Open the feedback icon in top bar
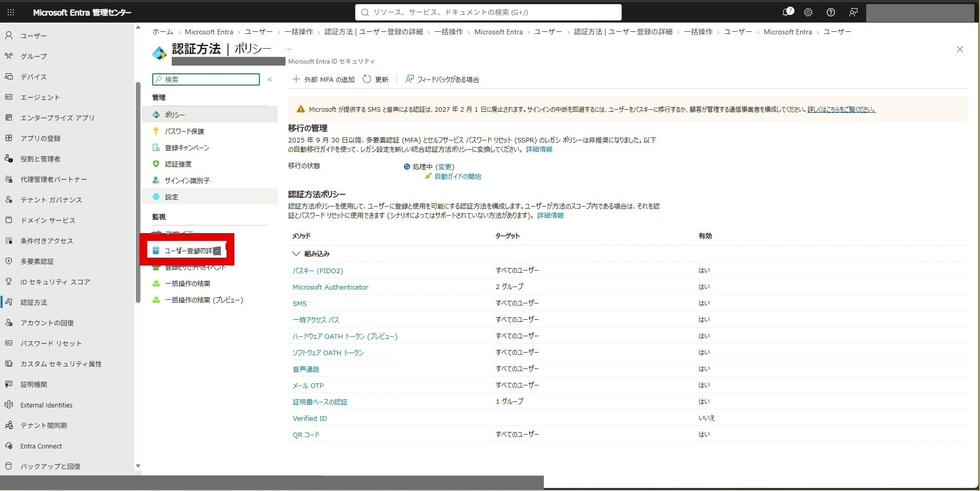 click(x=853, y=12)
